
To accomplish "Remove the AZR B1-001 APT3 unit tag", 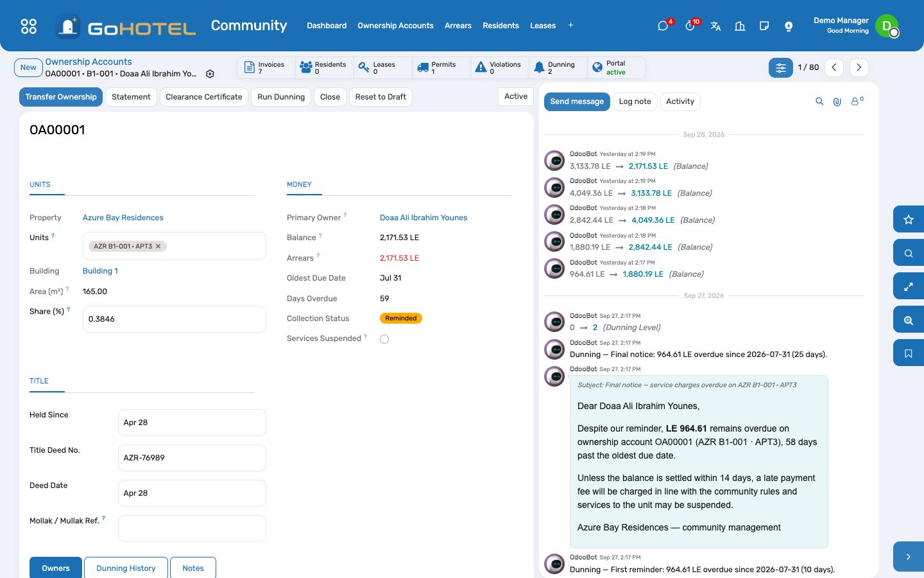I will point(158,246).
